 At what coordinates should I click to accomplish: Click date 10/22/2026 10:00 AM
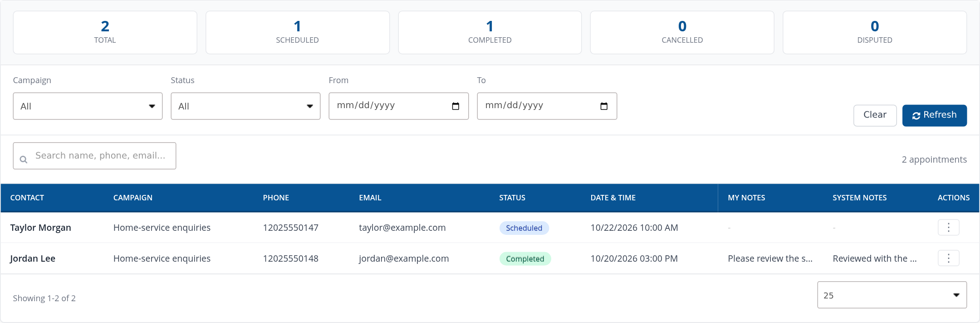[634, 228]
